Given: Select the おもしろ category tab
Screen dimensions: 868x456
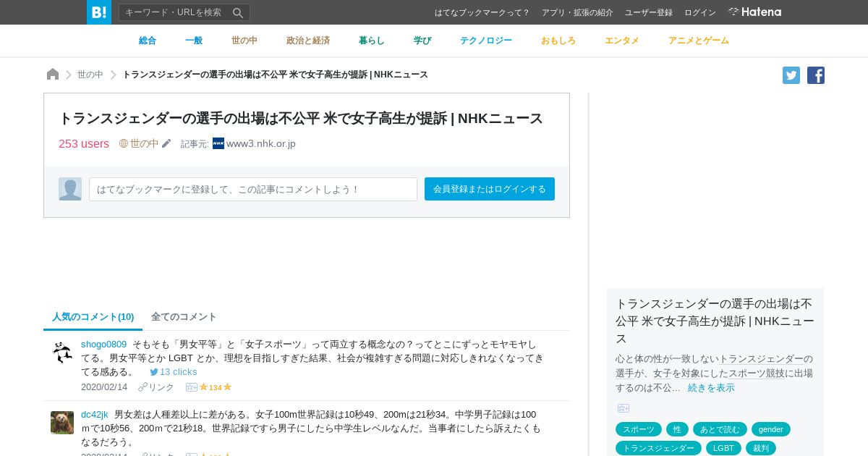Looking at the screenshot, I should click(558, 41).
